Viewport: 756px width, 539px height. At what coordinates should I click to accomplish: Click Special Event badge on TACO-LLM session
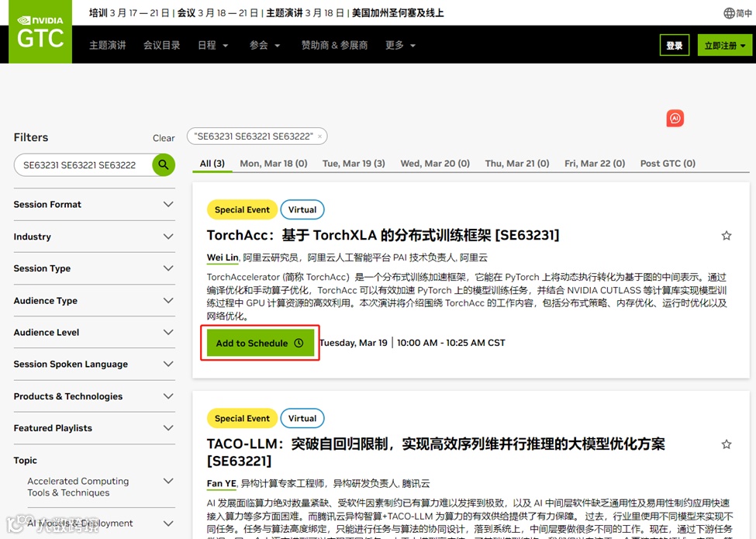point(242,419)
